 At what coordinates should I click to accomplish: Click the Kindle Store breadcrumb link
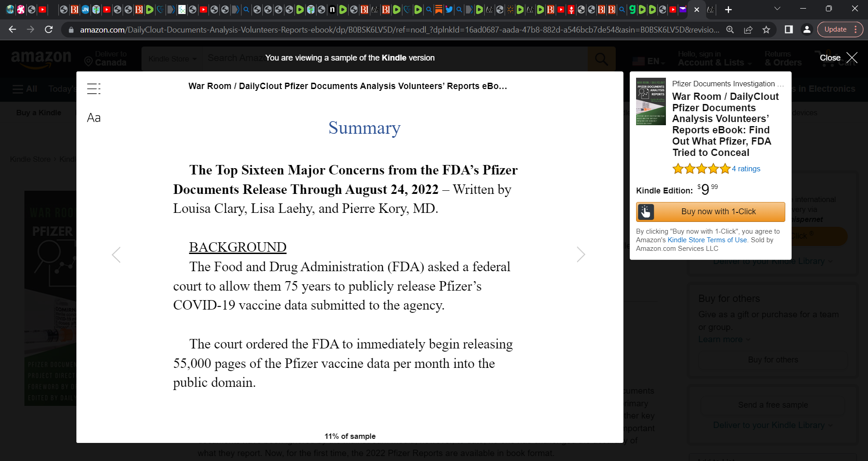pyautogui.click(x=30, y=159)
